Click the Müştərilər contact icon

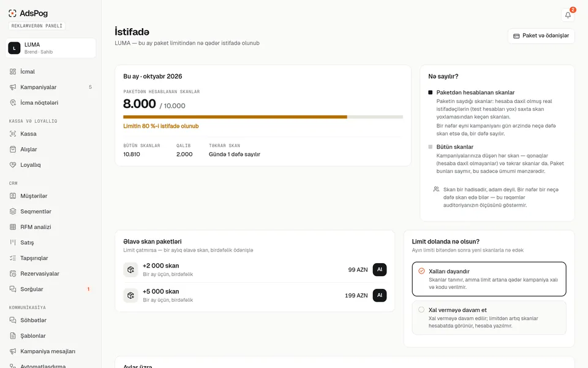pos(13,196)
